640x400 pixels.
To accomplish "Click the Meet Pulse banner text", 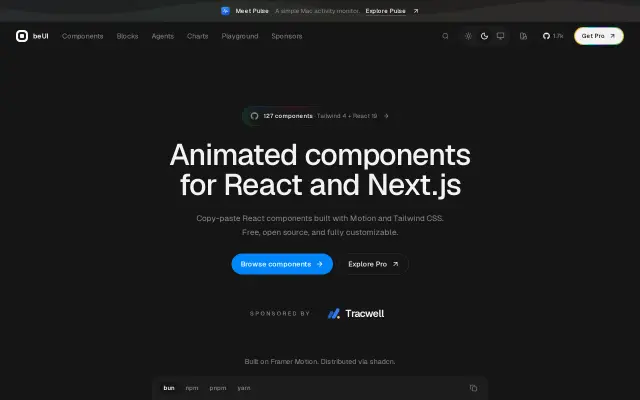I will click(x=252, y=11).
